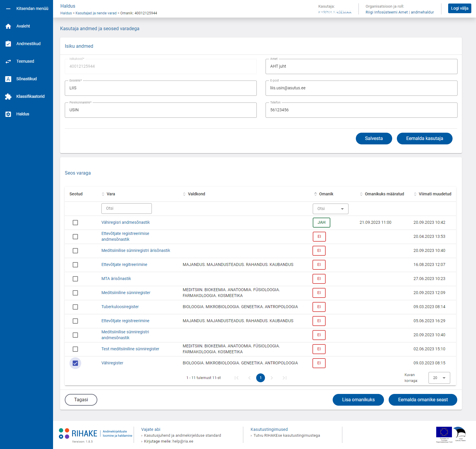Viewport: 476px width, 449px height.
Task: Collapse sidebar via Kitsendan menüü dash icon
Action: click(x=8, y=8)
